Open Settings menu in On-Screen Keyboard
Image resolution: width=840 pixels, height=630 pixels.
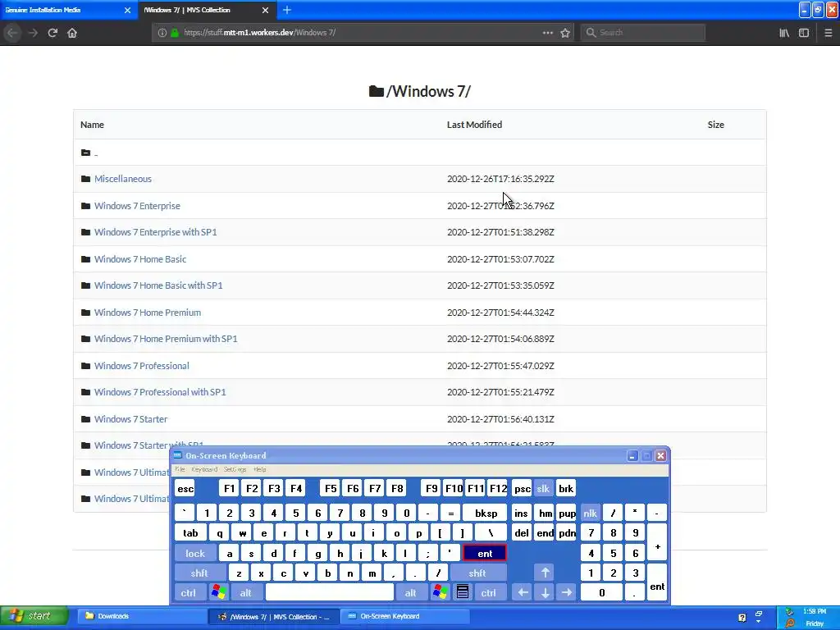235,469
